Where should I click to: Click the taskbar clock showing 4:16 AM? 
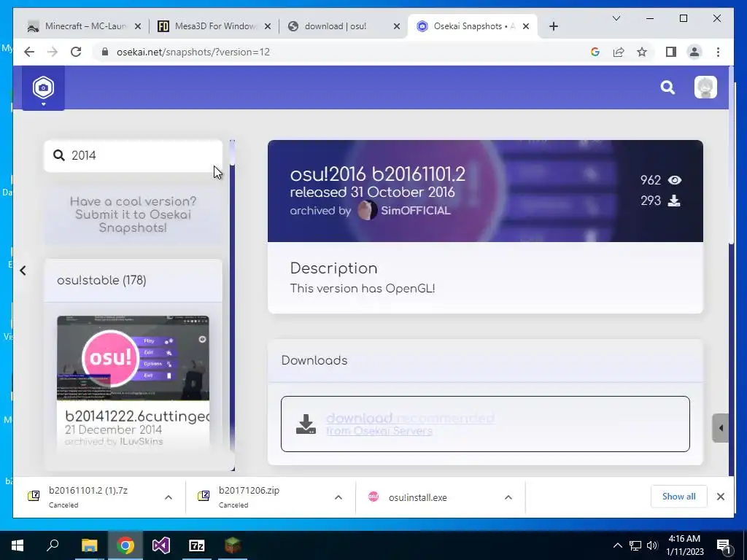point(684,545)
